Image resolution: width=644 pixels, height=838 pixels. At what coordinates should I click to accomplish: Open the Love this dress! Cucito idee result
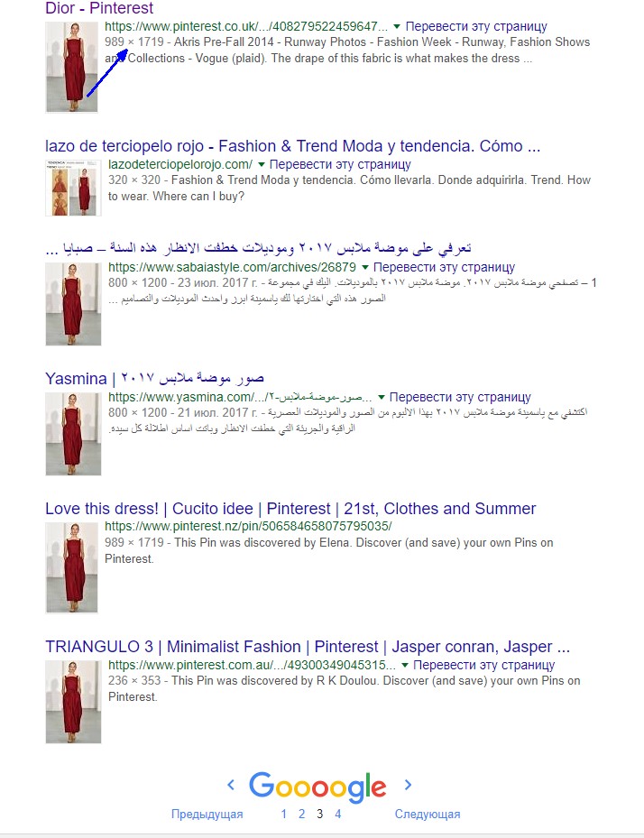(x=290, y=508)
